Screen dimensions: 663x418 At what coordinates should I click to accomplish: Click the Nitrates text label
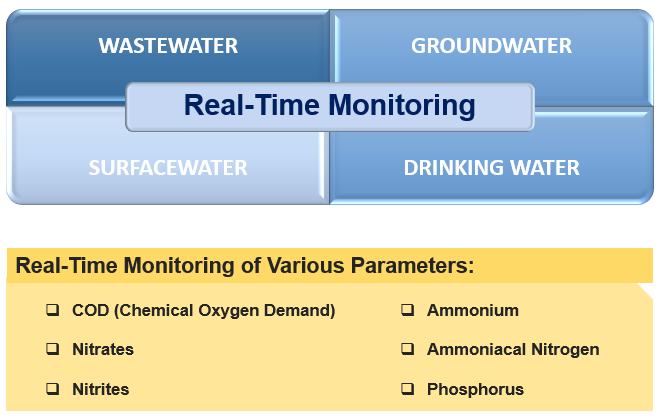tap(103, 349)
